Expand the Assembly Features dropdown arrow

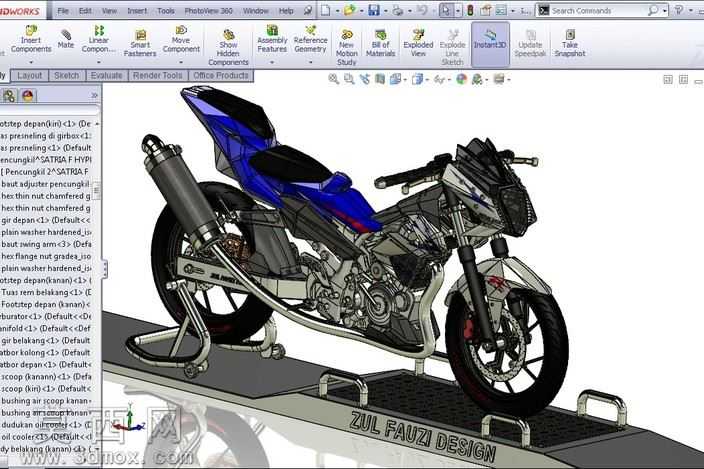pos(272,62)
